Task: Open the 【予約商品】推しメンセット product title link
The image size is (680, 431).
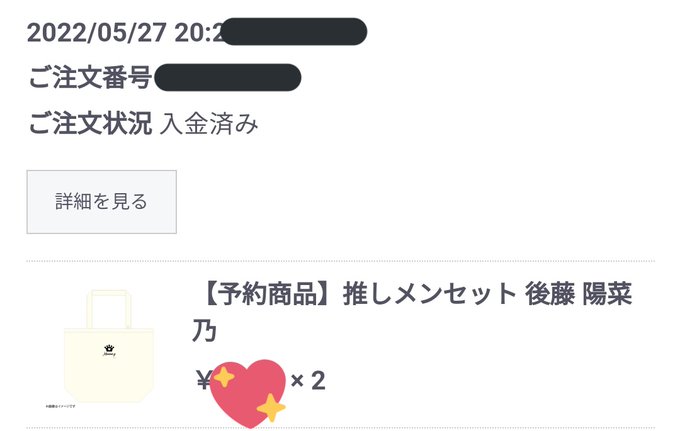Action: 412,312
